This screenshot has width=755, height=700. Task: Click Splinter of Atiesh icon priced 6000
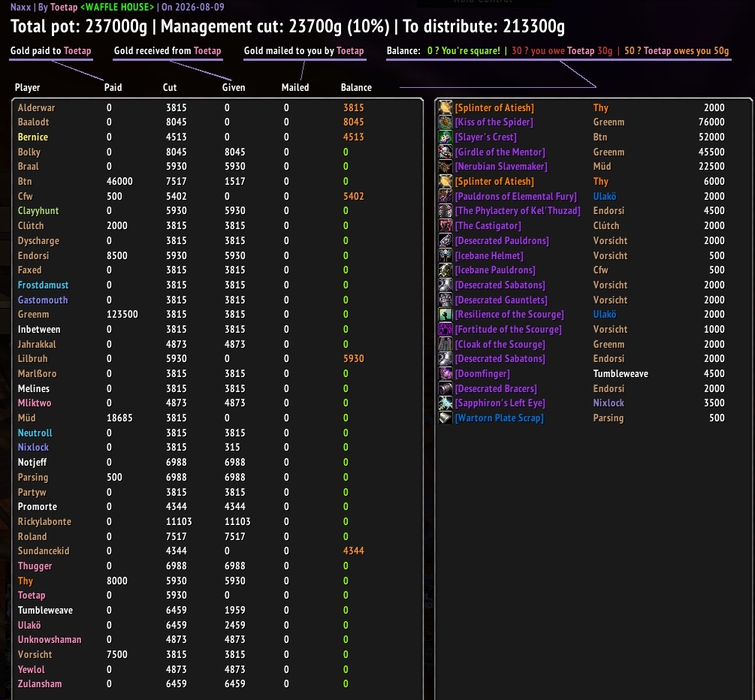pyautogui.click(x=445, y=182)
